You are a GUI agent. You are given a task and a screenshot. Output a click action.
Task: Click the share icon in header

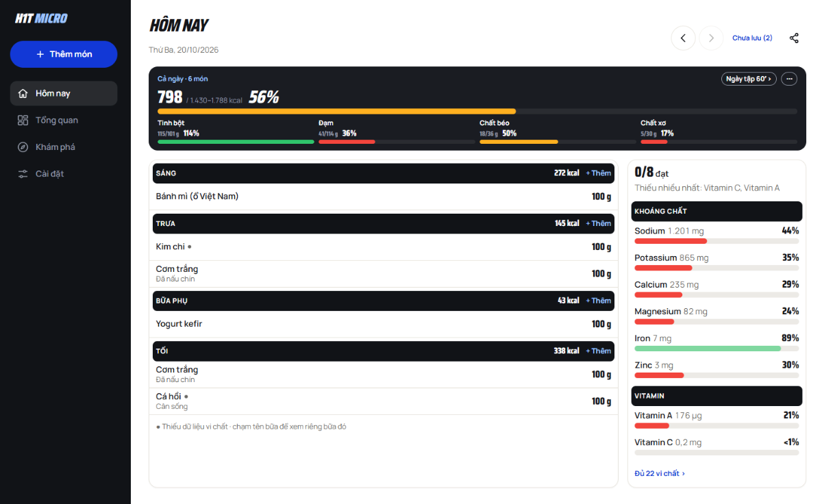794,38
